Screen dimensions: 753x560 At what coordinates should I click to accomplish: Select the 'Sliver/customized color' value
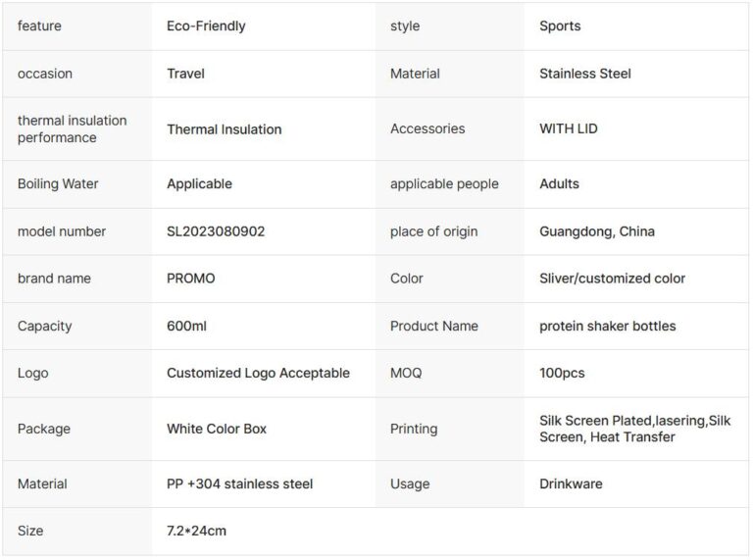point(612,279)
